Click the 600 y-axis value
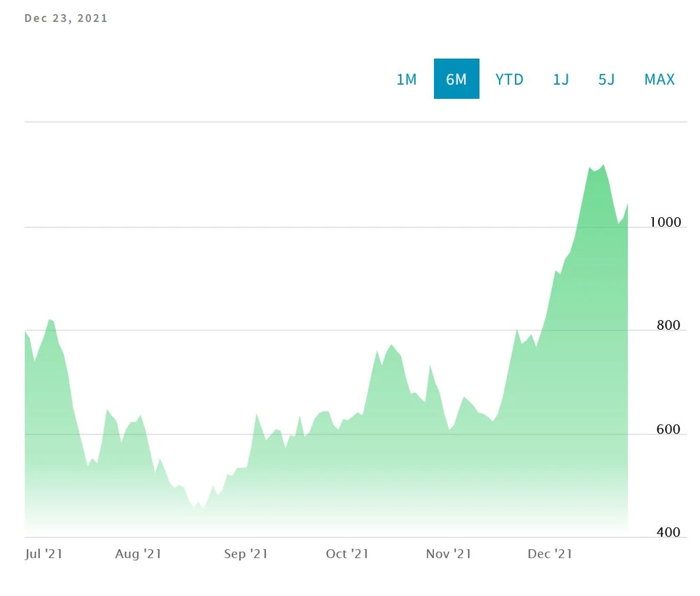The width and height of the screenshot is (700, 596). pos(668,429)
